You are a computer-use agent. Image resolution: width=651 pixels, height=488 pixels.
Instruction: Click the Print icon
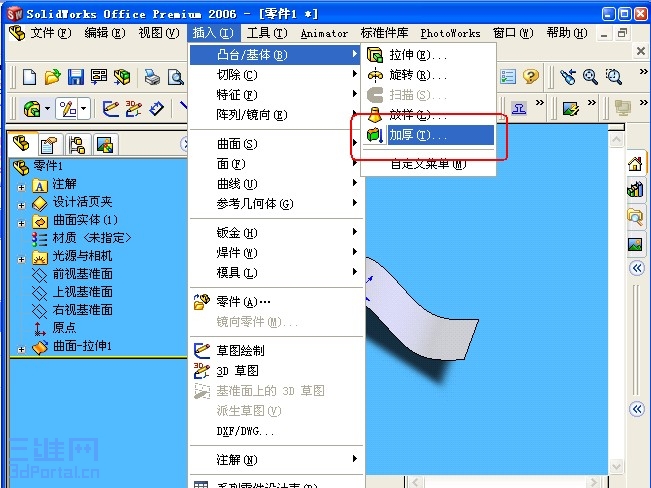[152, 77]
